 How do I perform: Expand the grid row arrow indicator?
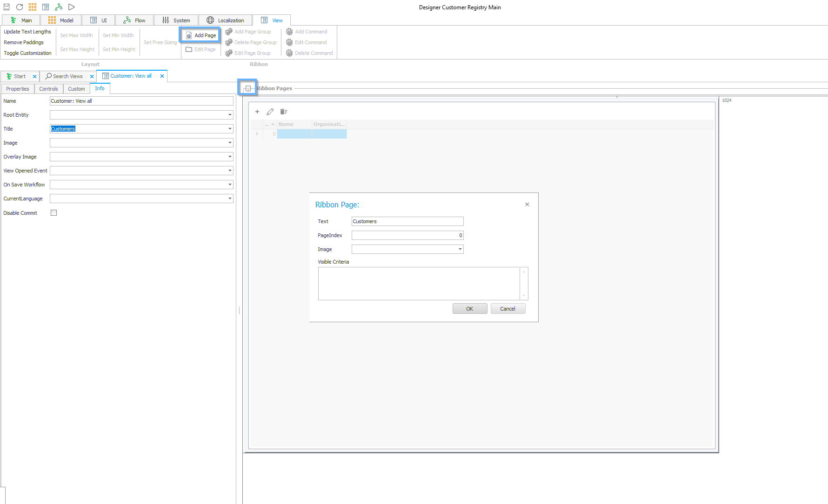(257, 134)
